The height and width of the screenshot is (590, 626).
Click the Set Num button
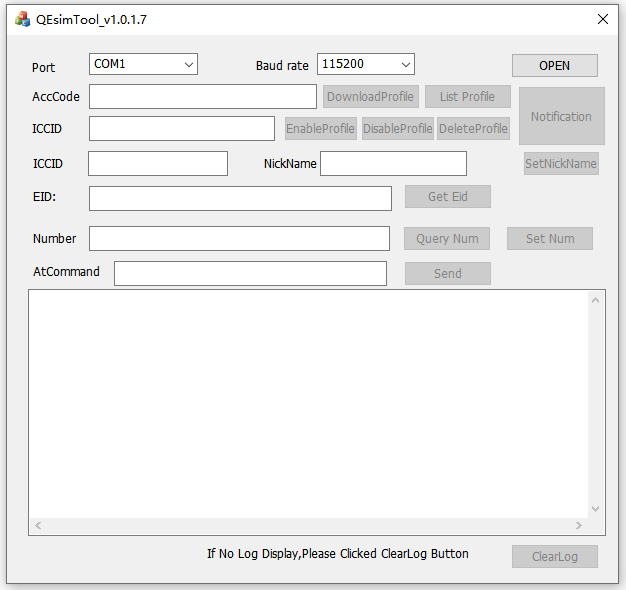point(550,239)
